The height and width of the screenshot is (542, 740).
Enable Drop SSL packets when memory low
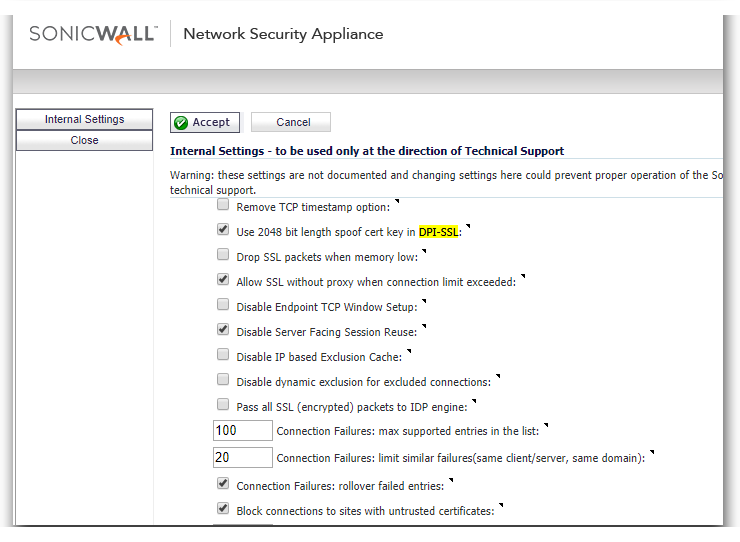(223, 254)
